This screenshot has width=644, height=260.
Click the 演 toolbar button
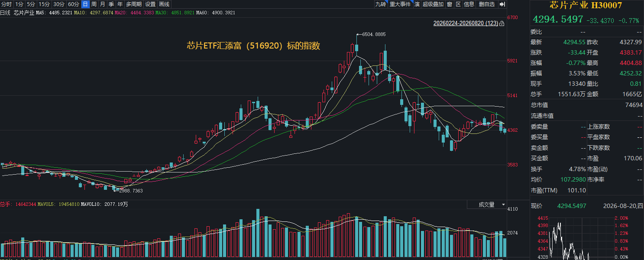pyautogui.click(x=417, y=4)
